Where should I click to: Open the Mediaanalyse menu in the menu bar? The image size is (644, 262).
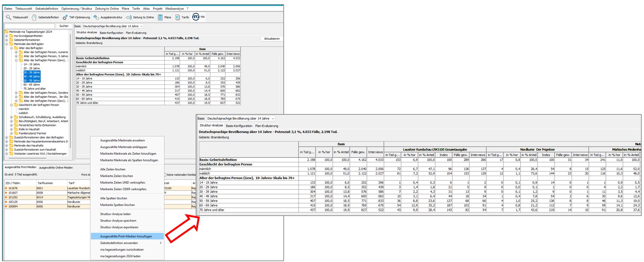click(x=174, y=9)
